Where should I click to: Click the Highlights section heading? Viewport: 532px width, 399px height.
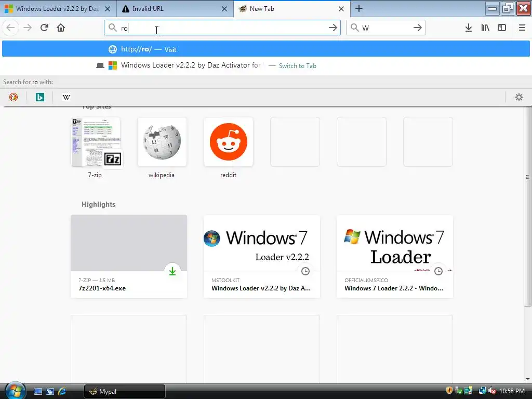[98, 204]
